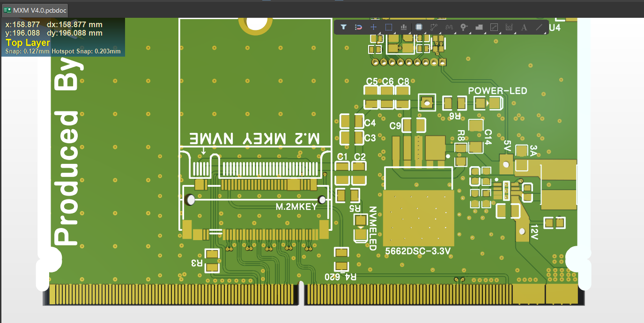Click the C5 capacitor designator
644x323 pixels.
tap(372, 81)
